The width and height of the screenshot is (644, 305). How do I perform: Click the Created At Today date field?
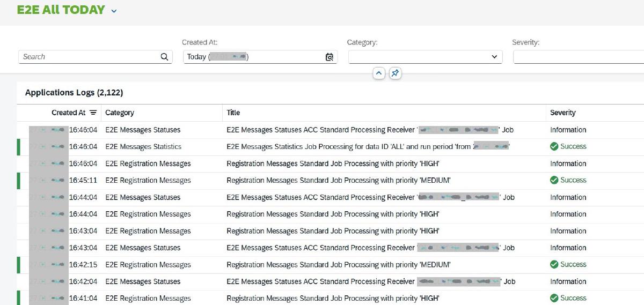(252, 57)
